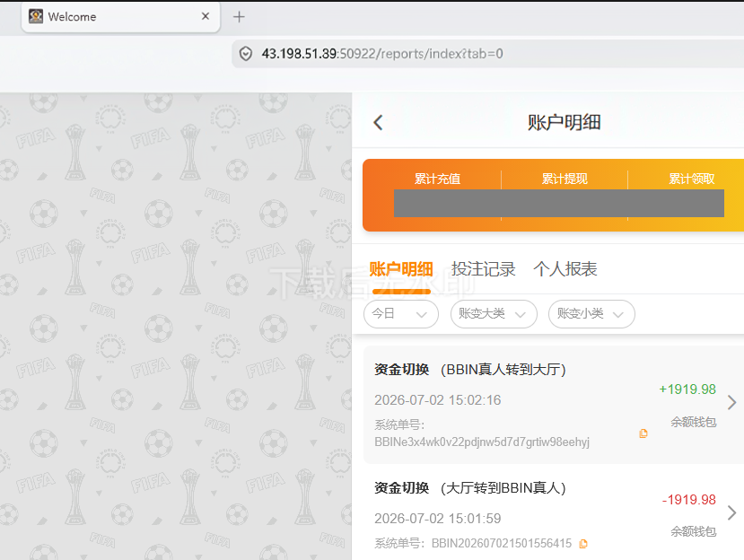Viewport: 744px width, 560px height.
Task: Click the Welcome tab favicon
Action: click(36, 17)
